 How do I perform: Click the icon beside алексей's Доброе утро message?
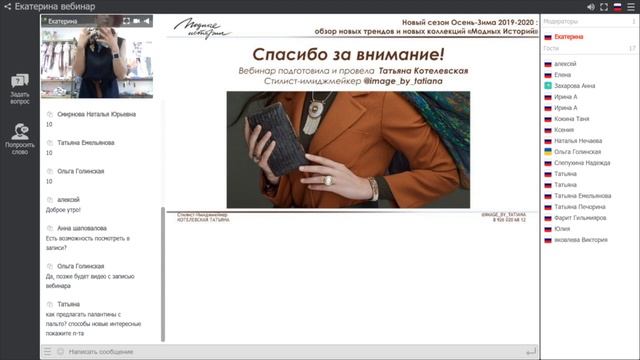50,200
